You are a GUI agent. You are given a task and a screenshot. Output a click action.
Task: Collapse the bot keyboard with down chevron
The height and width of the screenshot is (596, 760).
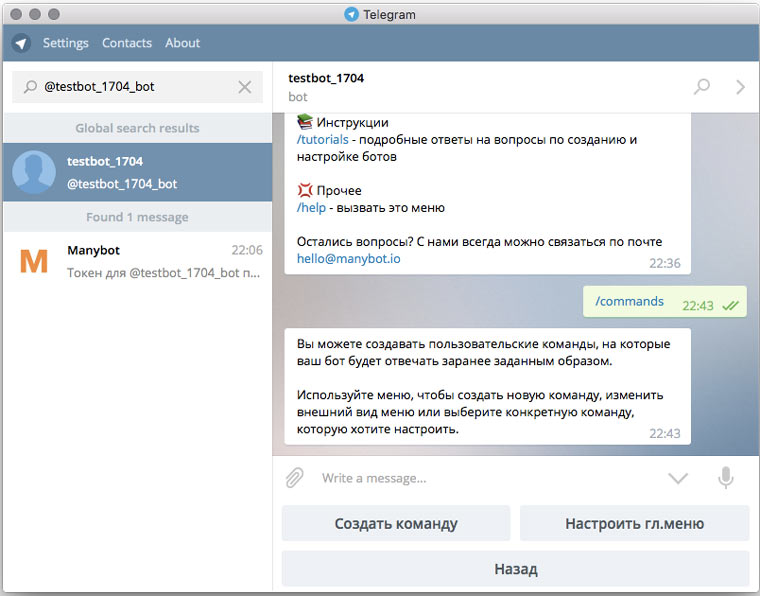point(678,478)
